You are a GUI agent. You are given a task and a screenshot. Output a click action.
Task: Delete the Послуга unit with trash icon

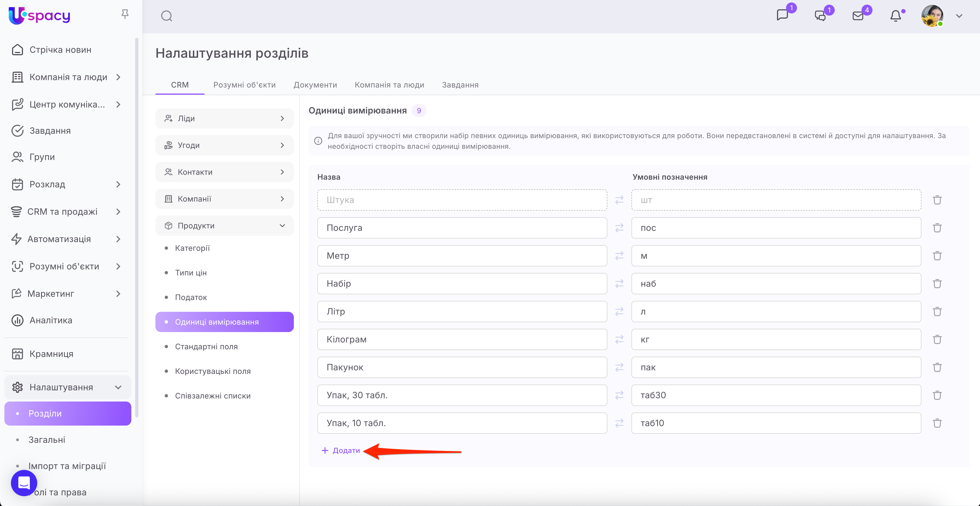pyautogui.click(x=937, y=228)
